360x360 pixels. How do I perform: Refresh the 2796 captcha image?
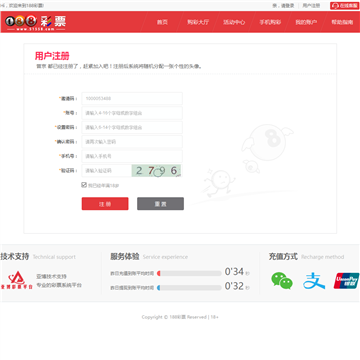(156, 171)
